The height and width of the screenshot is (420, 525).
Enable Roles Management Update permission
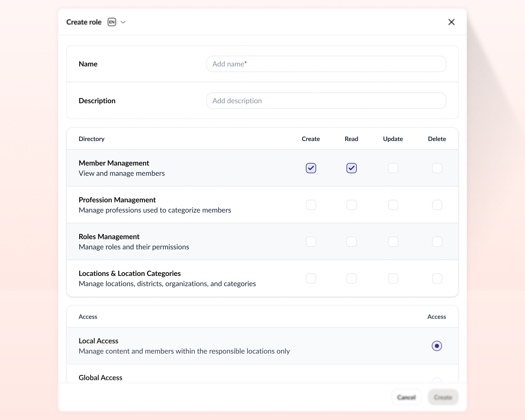[x=393, y=242]
